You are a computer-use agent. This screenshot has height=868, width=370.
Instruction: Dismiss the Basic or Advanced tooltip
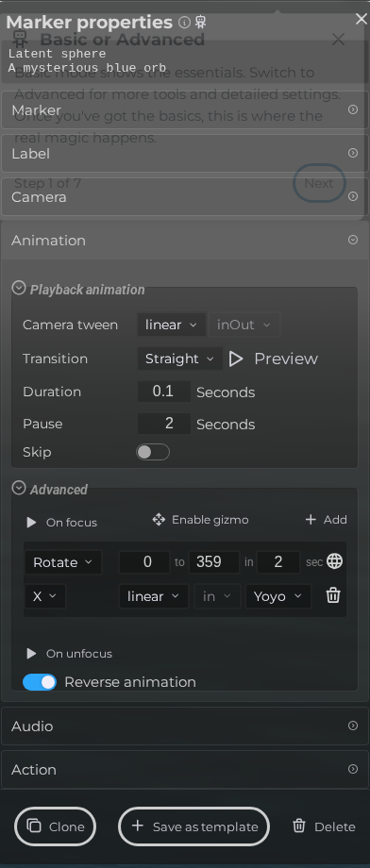click(x=338, y=40)
